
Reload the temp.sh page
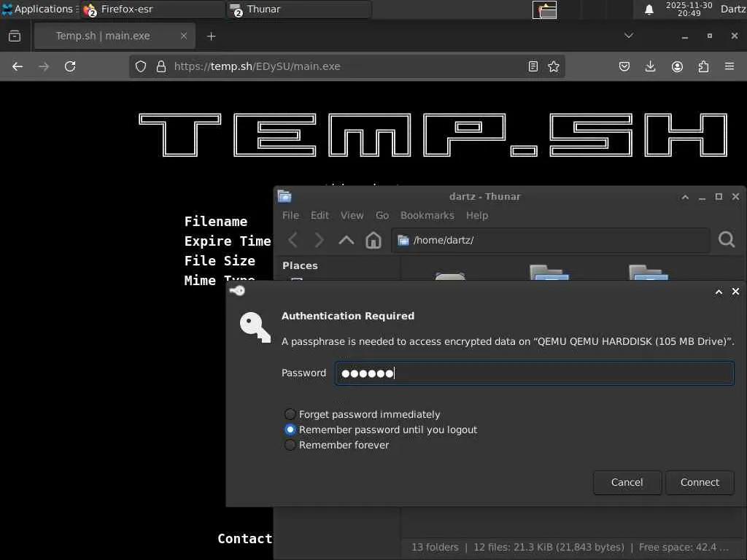coord(70,66)
